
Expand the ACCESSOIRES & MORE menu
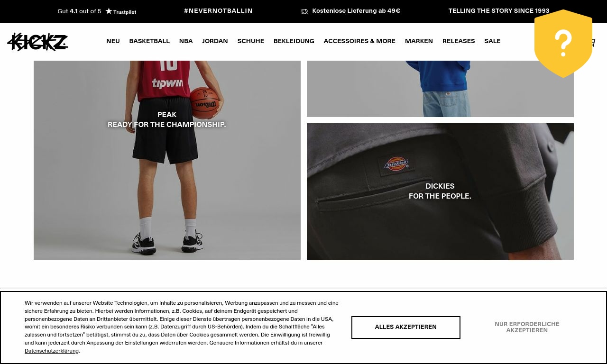(x=359, y=41)
